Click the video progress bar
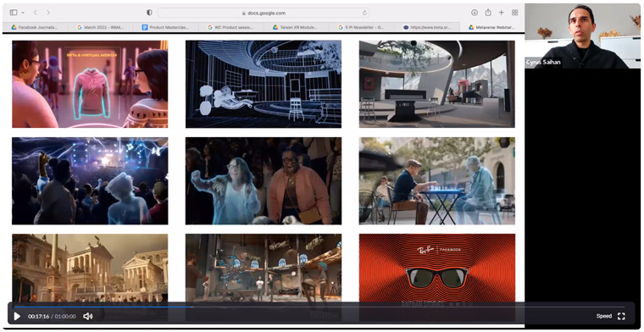Viewport: 644px width, 332px height. 320,307
